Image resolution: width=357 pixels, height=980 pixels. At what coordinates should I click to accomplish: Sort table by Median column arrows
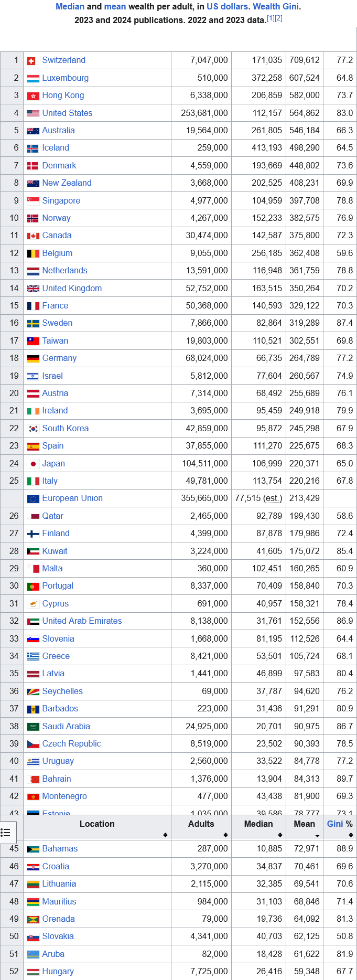280,835
